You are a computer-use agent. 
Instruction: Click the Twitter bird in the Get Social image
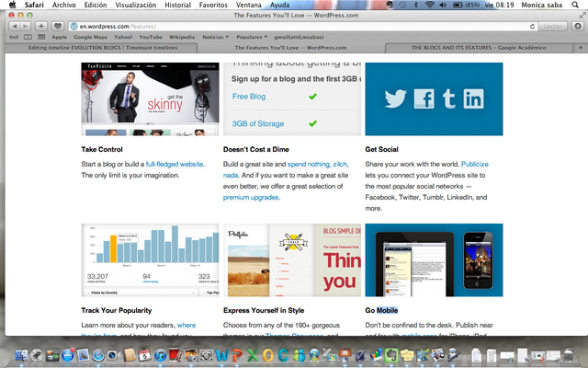coord(395,98)
